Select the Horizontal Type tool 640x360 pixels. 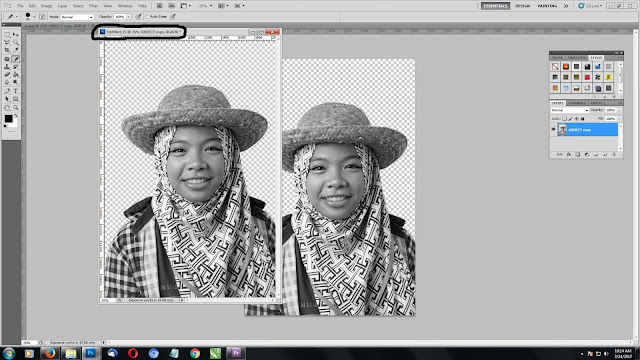(16, 91)
